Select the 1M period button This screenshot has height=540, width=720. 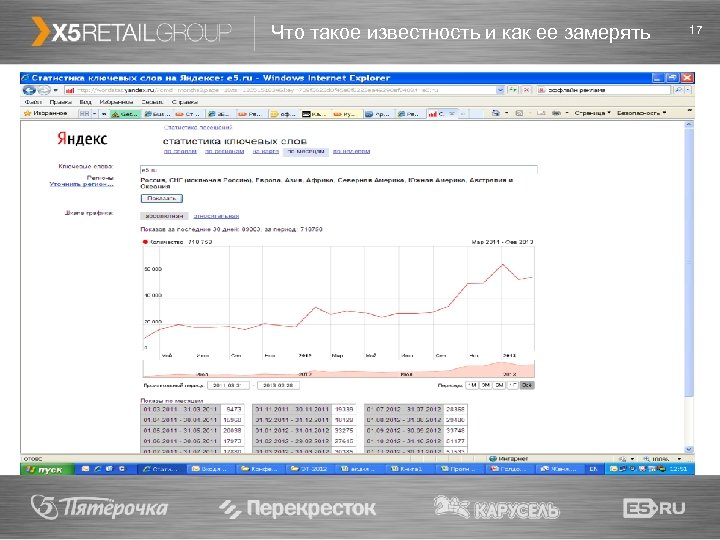click(x=472, y=385)
